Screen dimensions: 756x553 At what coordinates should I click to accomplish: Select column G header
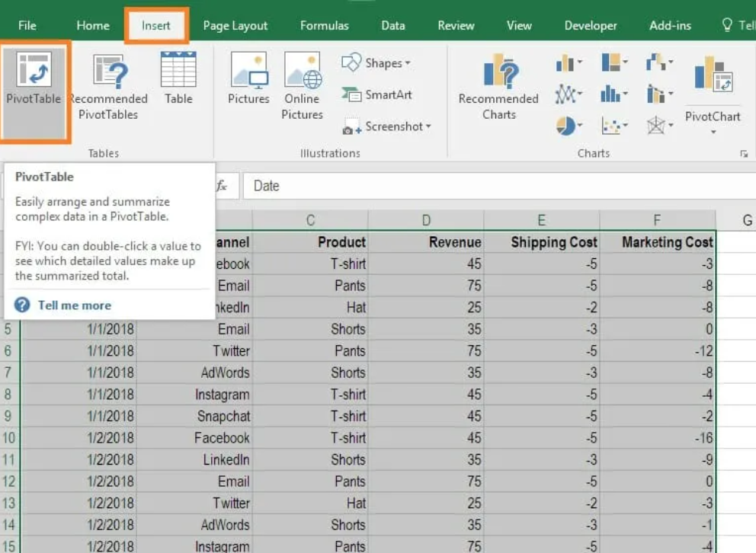click(x=737, y=220)
